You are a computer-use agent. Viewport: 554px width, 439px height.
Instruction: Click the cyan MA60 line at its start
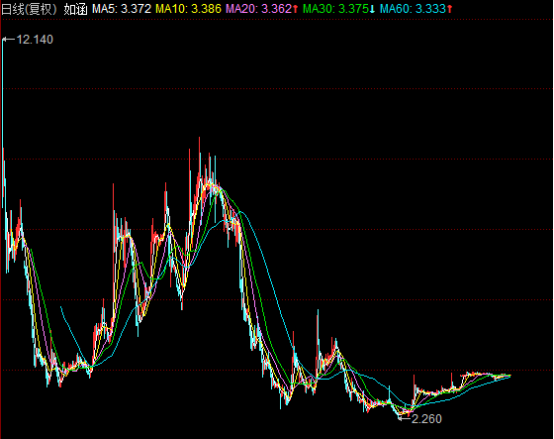pos(61,307)
